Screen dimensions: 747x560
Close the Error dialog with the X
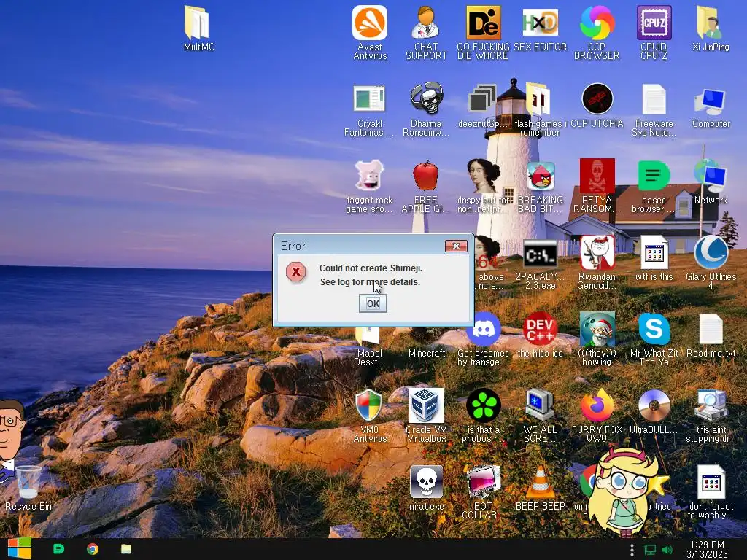pyautogui.click(x=456, y=246)
